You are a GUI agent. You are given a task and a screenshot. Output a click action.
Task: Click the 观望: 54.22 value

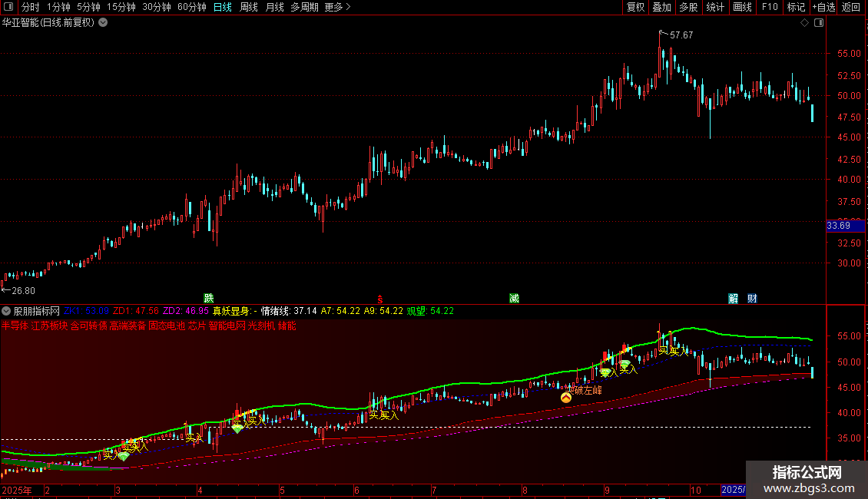point(430,311)
